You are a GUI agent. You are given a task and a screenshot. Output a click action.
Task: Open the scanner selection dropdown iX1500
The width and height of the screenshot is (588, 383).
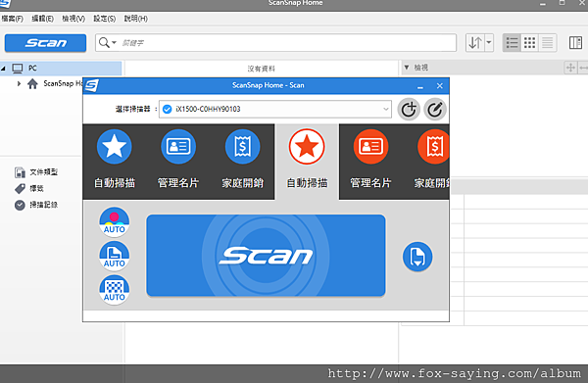pyautogui.click(x=275, y=109)
